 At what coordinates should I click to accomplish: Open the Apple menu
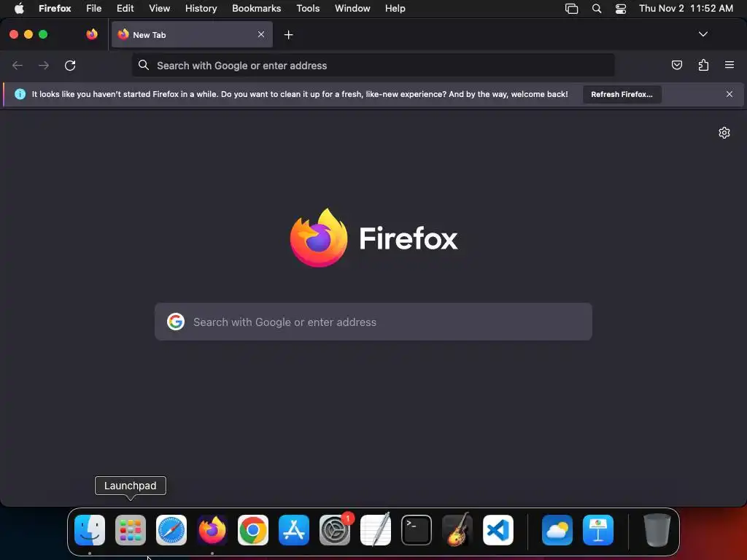pos(19,9)
